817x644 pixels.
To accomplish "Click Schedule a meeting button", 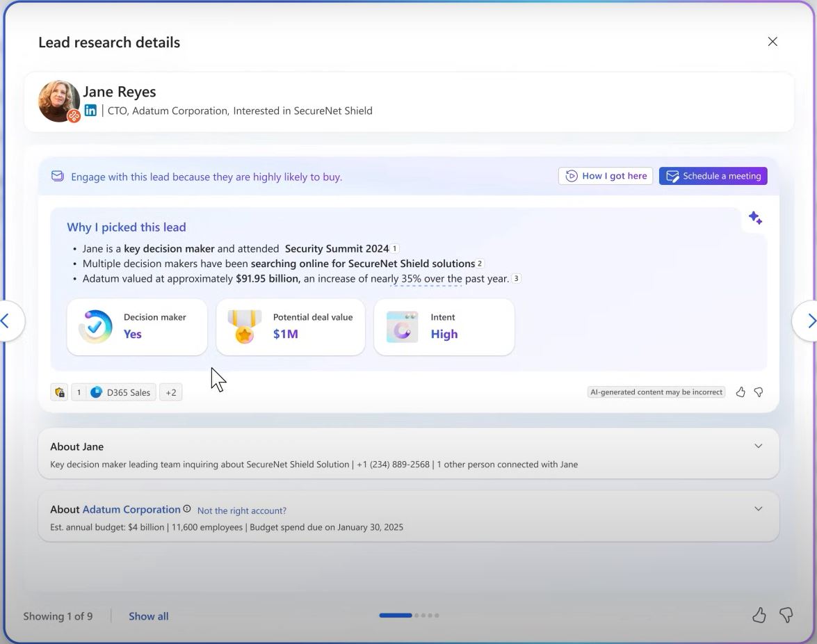I will click(x=713, y=176).
